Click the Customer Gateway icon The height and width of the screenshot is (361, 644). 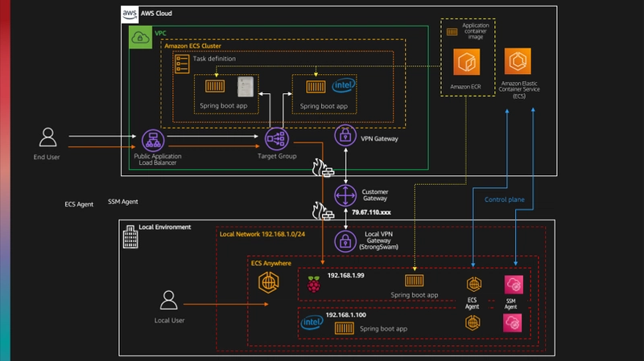(x=345, y=195)
